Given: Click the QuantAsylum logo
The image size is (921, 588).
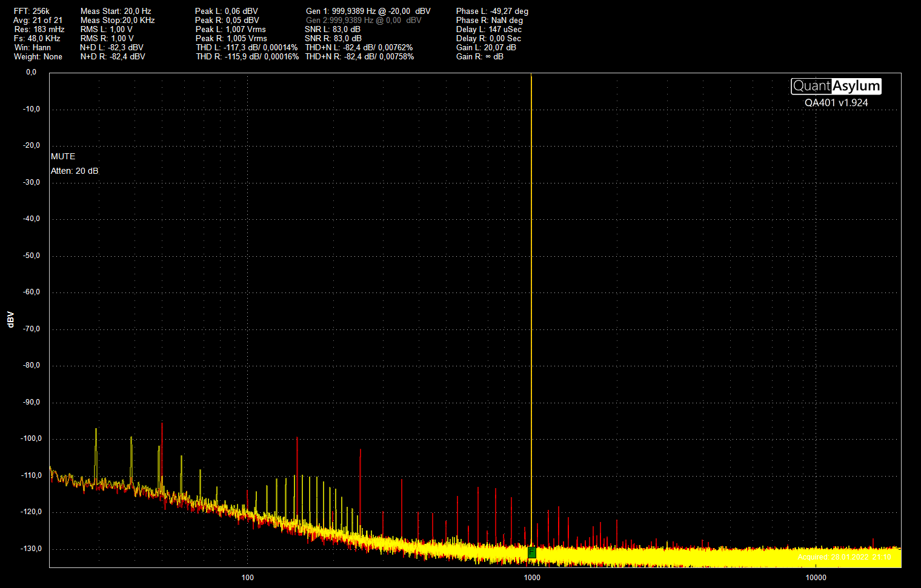Looking at the screenshot, I should pyautogui.click(x=836, y=86).
